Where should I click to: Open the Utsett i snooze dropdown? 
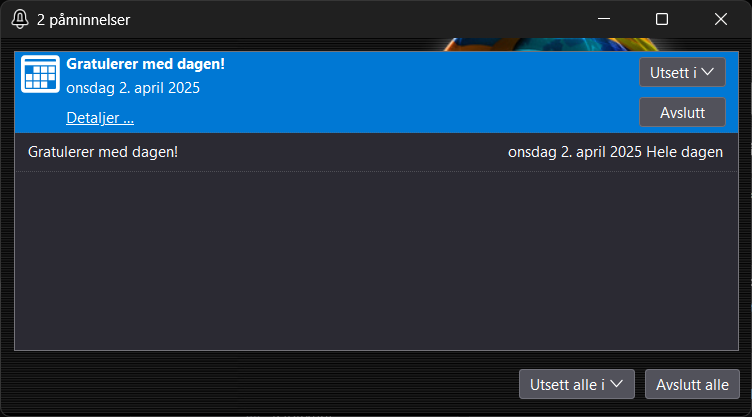pos(682,72)
